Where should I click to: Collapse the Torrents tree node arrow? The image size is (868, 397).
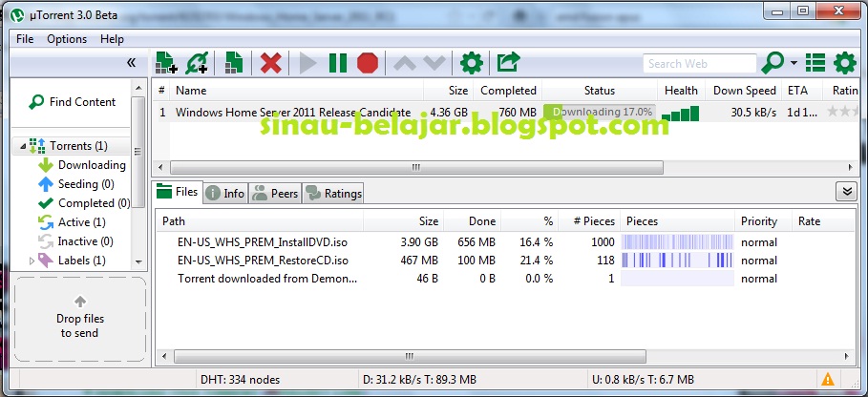[23, 146]
